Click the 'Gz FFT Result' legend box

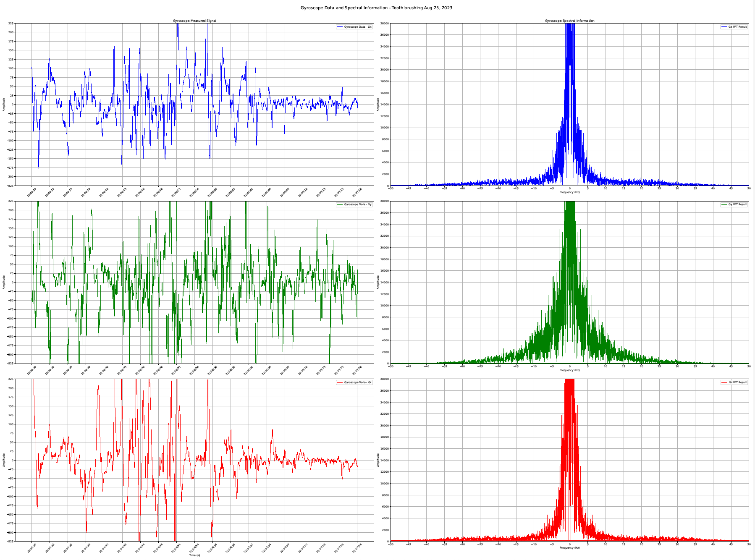click(x=734, y=382)
